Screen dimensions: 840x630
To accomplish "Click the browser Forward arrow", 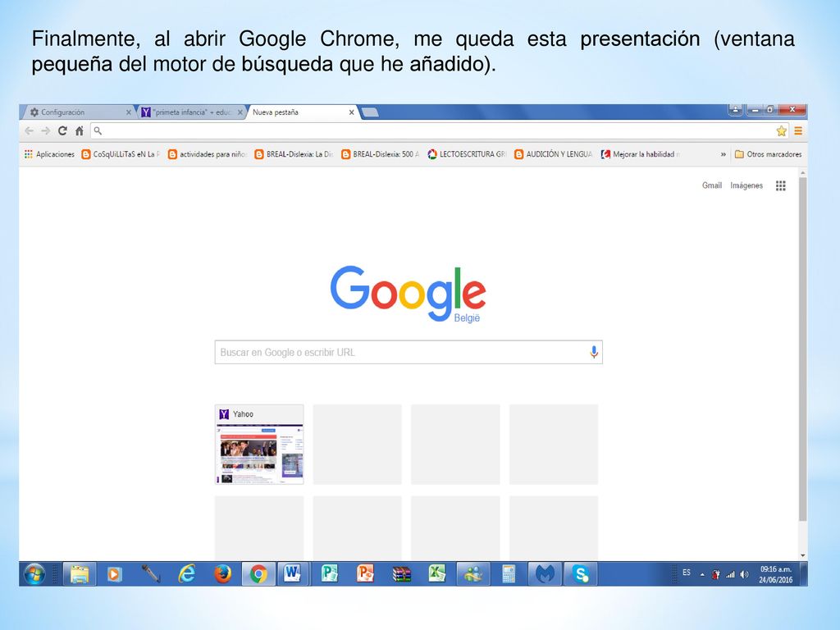I will tap(46, 130).
